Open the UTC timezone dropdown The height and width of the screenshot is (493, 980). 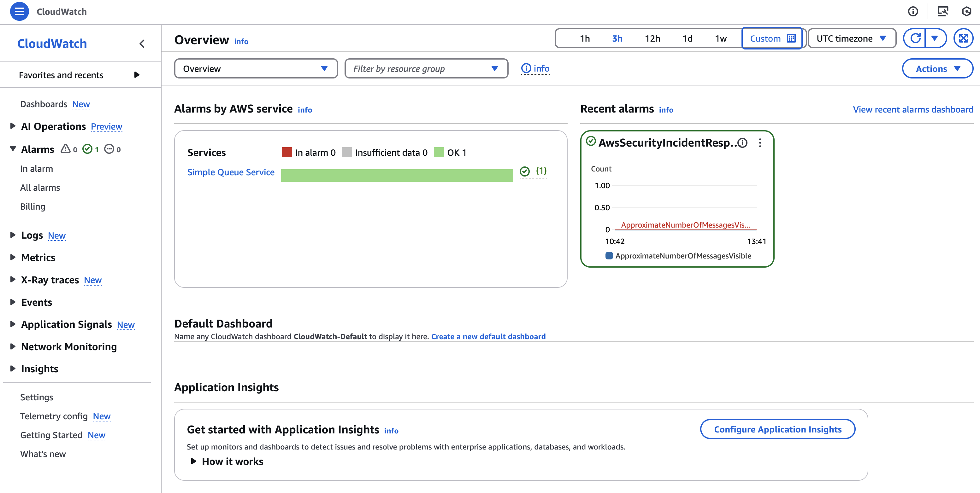pyautogui.click(x=852, y=38)
